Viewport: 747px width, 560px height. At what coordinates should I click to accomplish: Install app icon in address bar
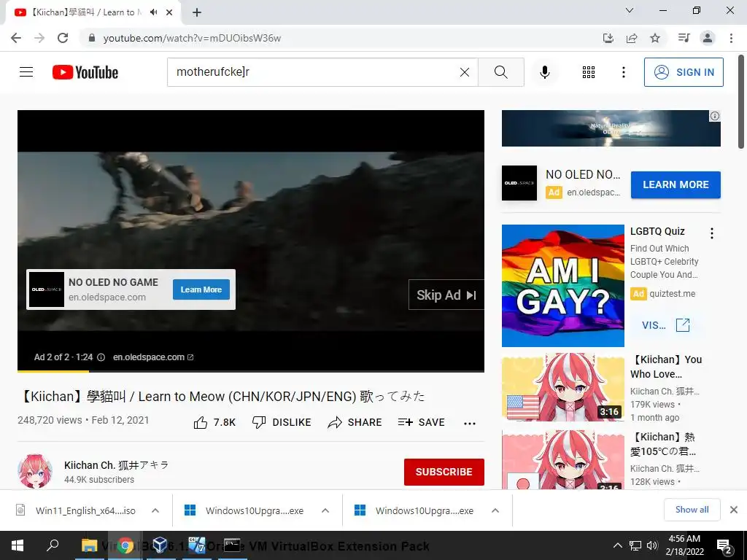pos(608,38)
